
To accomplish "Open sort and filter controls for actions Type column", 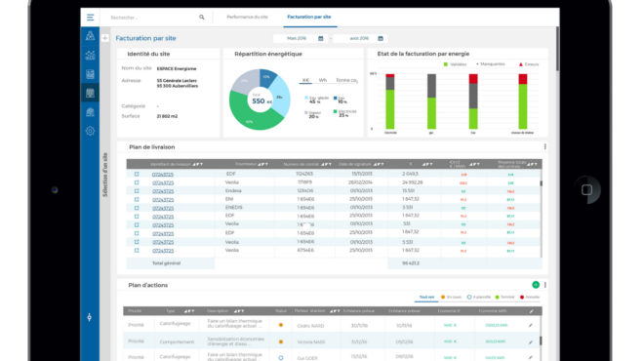I will click(x=189, y=311).
